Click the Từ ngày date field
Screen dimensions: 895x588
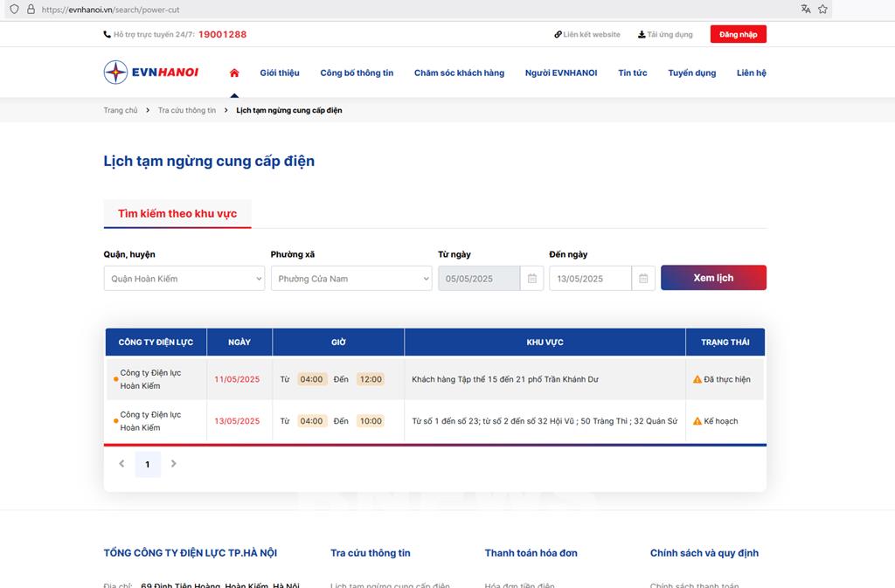pos(480,279)
